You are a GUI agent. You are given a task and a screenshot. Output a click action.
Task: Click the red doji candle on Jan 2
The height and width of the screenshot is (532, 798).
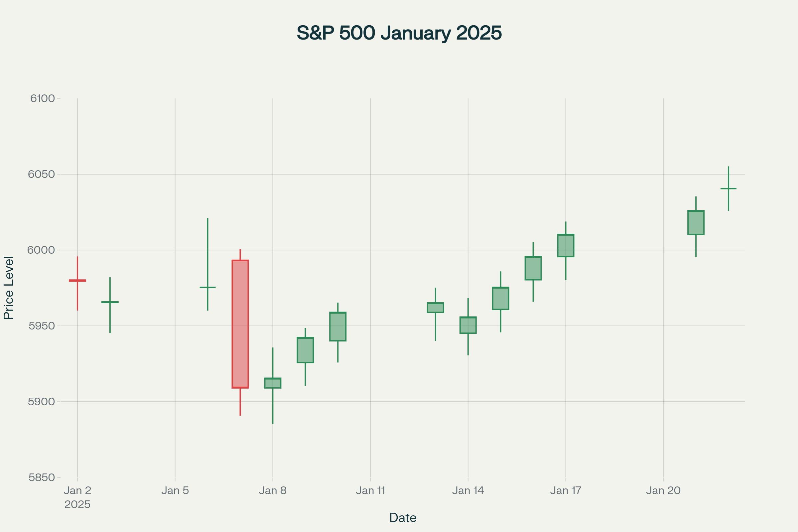tap(77, 281)
